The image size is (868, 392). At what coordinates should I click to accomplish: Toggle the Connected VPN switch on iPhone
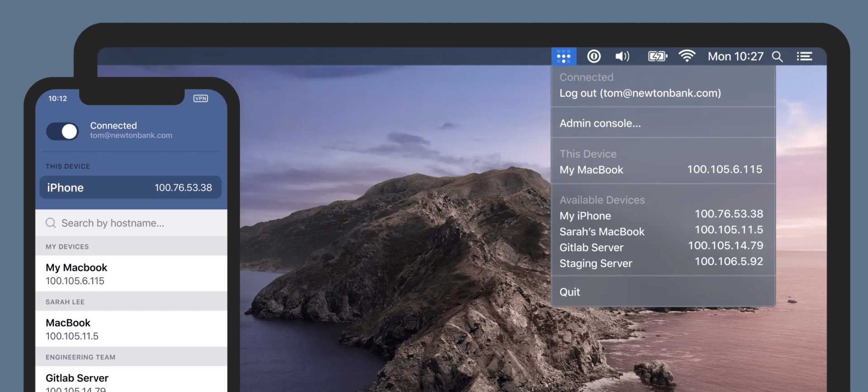(x=62, y=131)
